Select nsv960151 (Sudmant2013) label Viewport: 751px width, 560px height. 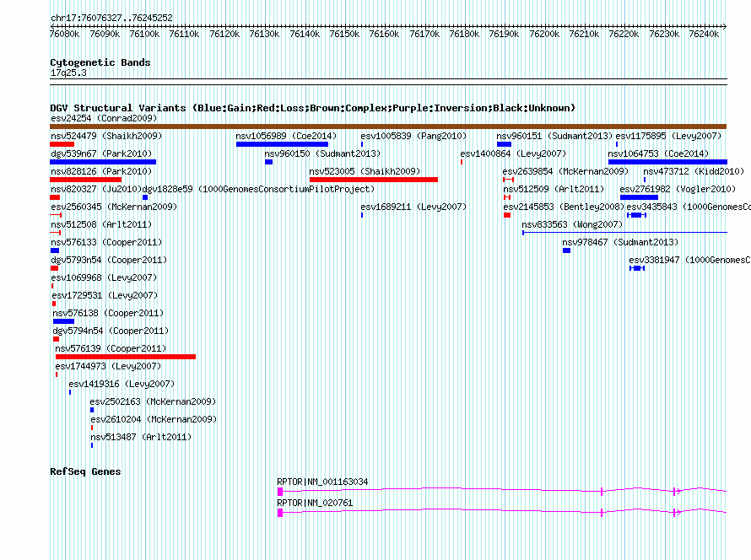554,136
